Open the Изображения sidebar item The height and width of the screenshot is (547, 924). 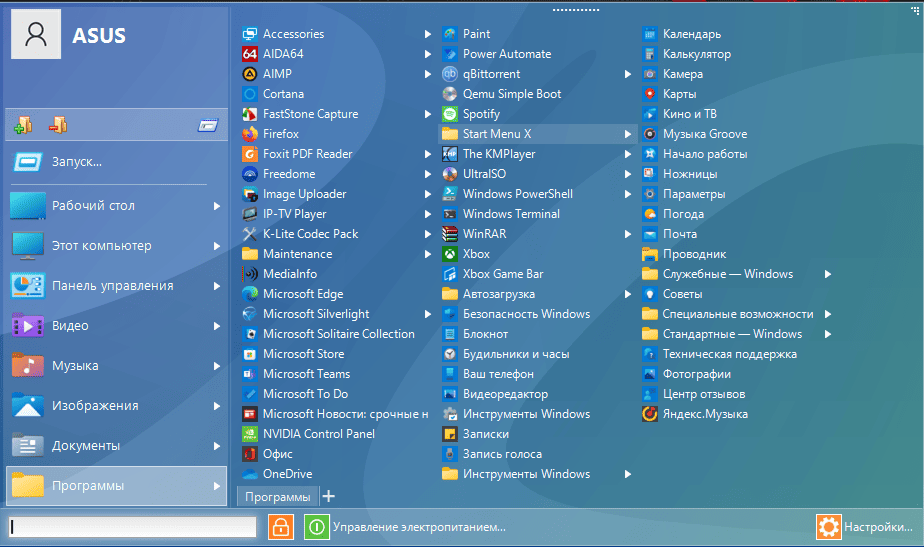(x=117, y=406)
